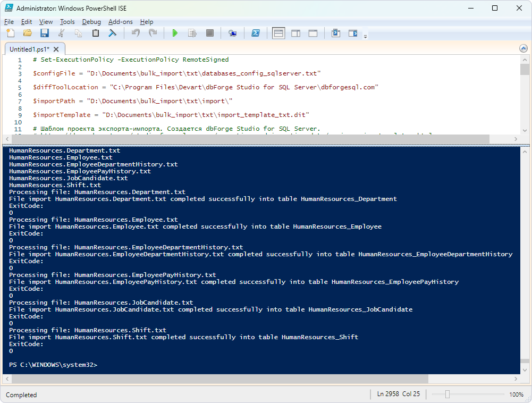
Task: Click the Completed status text
Action: 21,395
